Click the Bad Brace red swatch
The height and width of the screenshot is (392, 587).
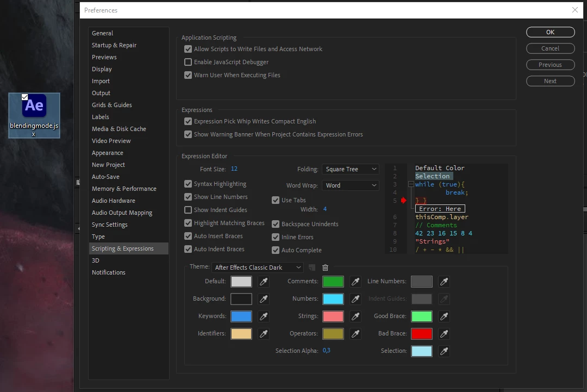click(x=422, y=334)
